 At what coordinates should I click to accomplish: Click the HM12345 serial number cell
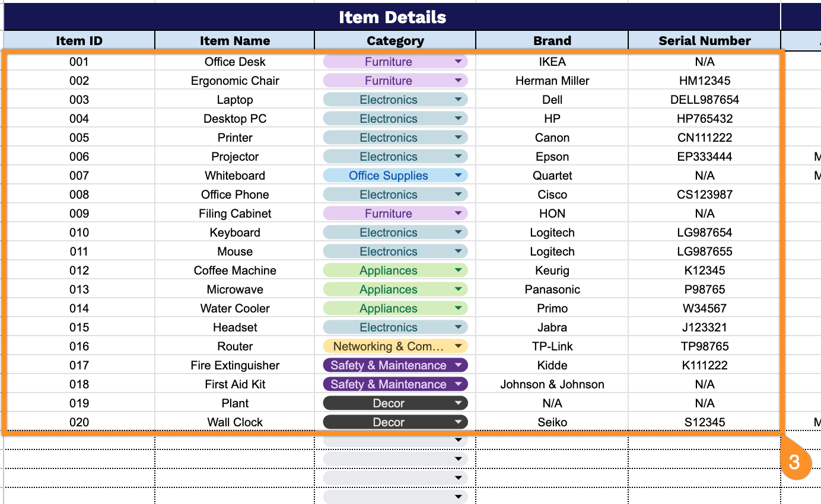pyautogui.click(x=704, y=81)
